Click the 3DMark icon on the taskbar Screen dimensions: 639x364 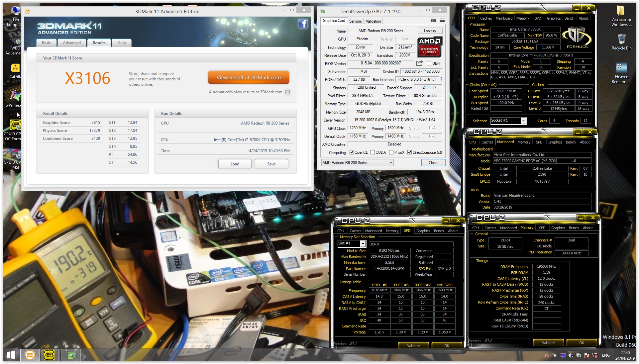30,355
